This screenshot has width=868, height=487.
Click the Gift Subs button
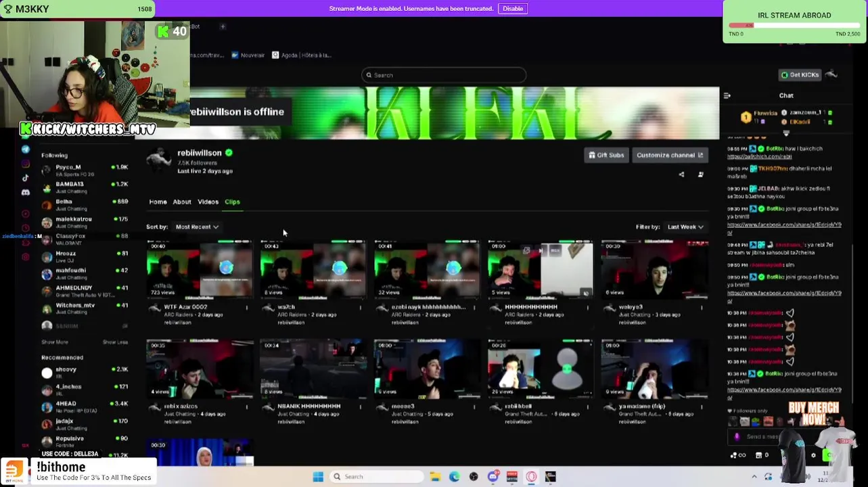pos(606,155)
